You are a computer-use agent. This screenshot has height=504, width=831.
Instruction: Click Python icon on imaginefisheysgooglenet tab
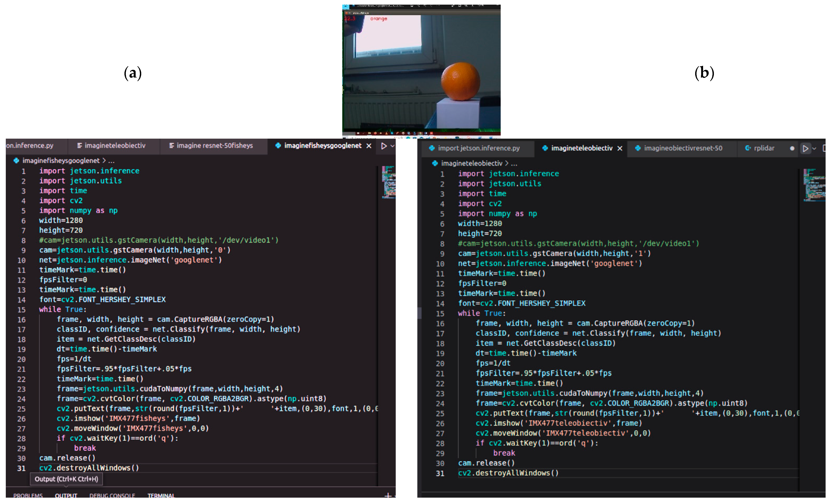[x=278, y=146]
